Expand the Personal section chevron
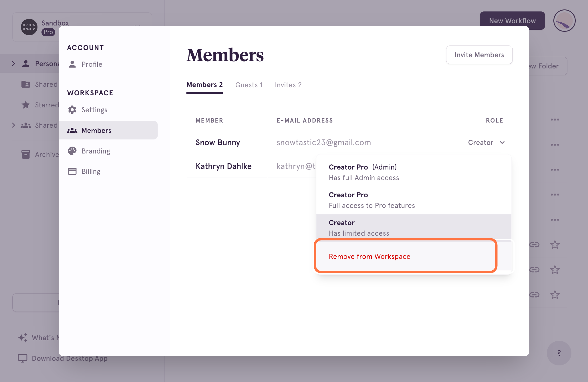Screen dimensions: 588x382 [13, 64]
